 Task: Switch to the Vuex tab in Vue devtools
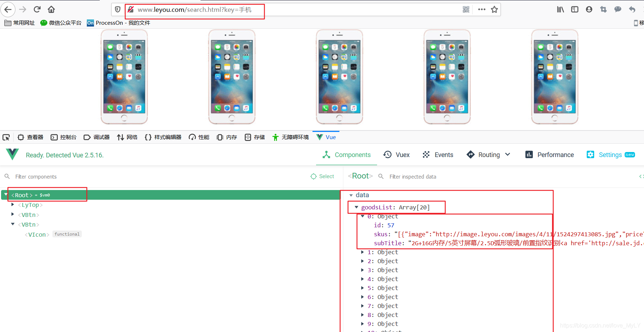pos(396,155)
